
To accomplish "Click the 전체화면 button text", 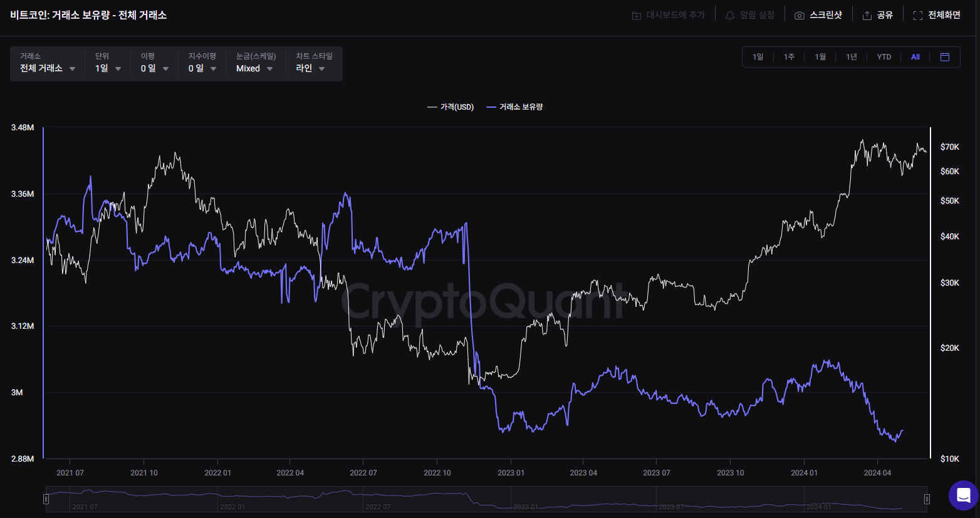I will 944,15.
